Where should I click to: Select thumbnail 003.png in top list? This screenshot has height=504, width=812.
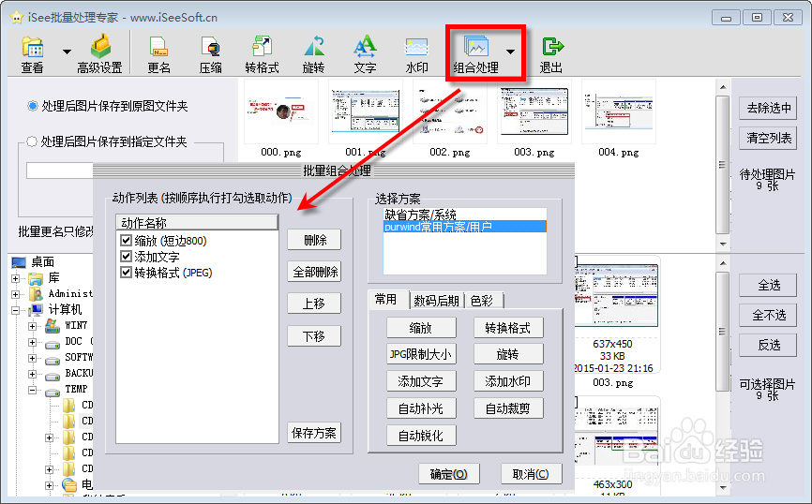(x=534, y=111)
